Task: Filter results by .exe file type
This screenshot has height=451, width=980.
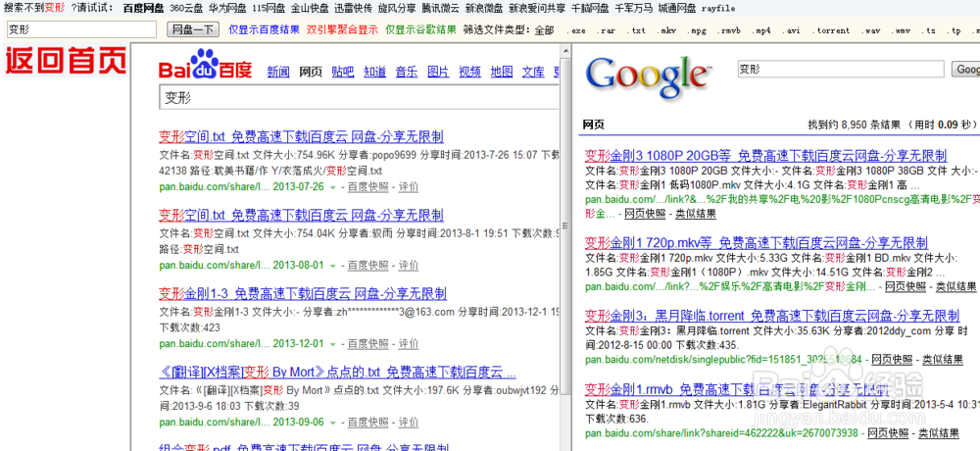Action: pos(576,30)
